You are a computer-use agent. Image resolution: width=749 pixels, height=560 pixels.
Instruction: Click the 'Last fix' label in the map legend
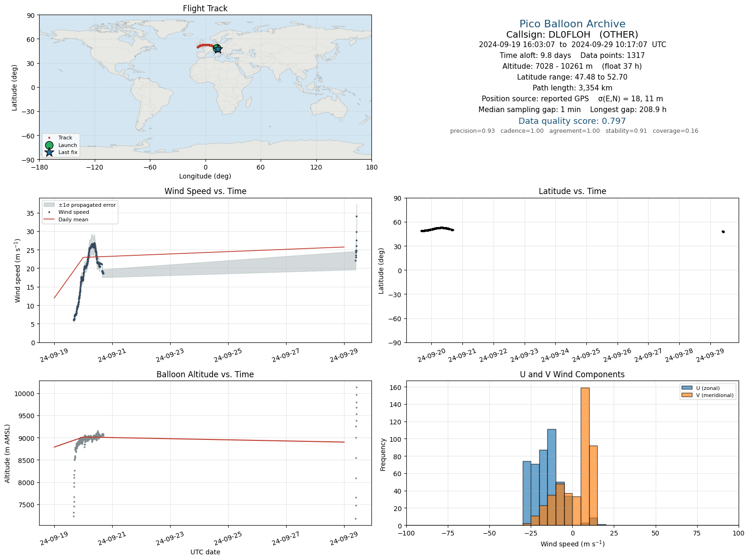68,152
